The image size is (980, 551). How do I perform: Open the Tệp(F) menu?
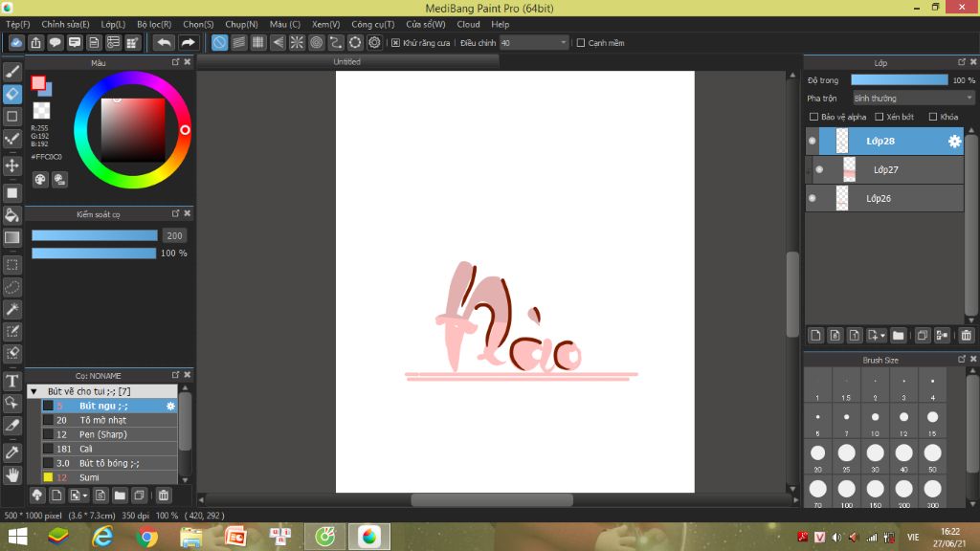[18, 24]
